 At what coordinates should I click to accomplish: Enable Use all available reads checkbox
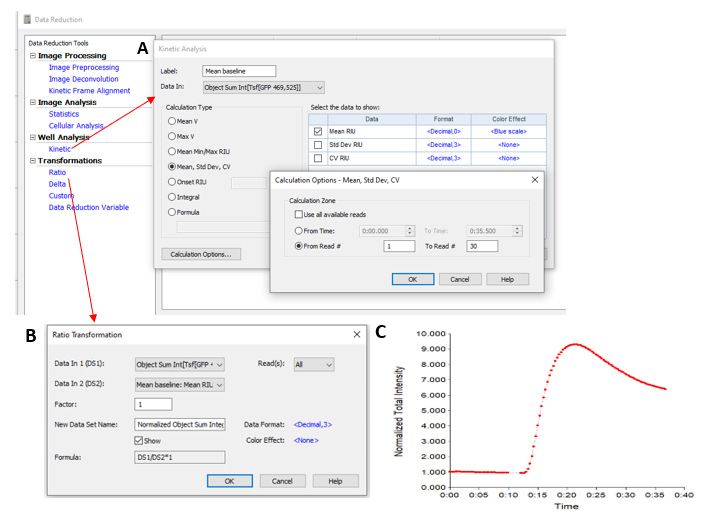pos(299,214)
